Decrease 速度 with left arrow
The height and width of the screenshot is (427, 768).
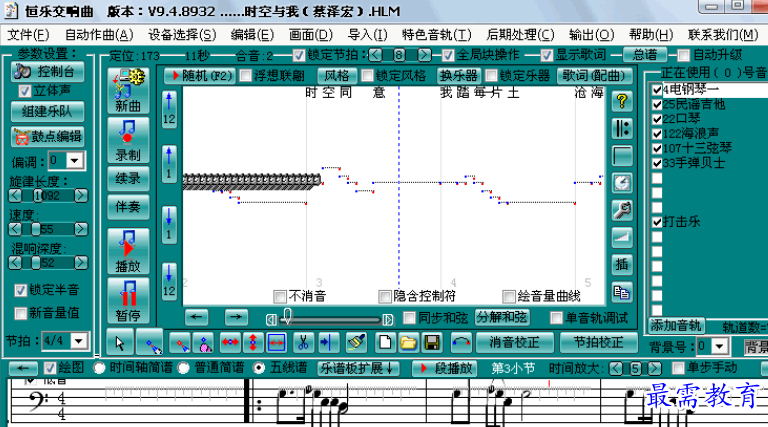pos(15,229)
